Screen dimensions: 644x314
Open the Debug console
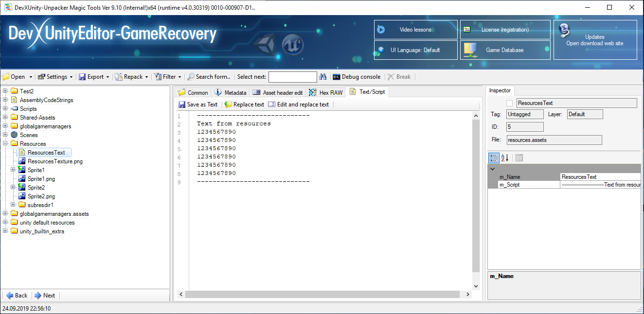coord(357,77)
